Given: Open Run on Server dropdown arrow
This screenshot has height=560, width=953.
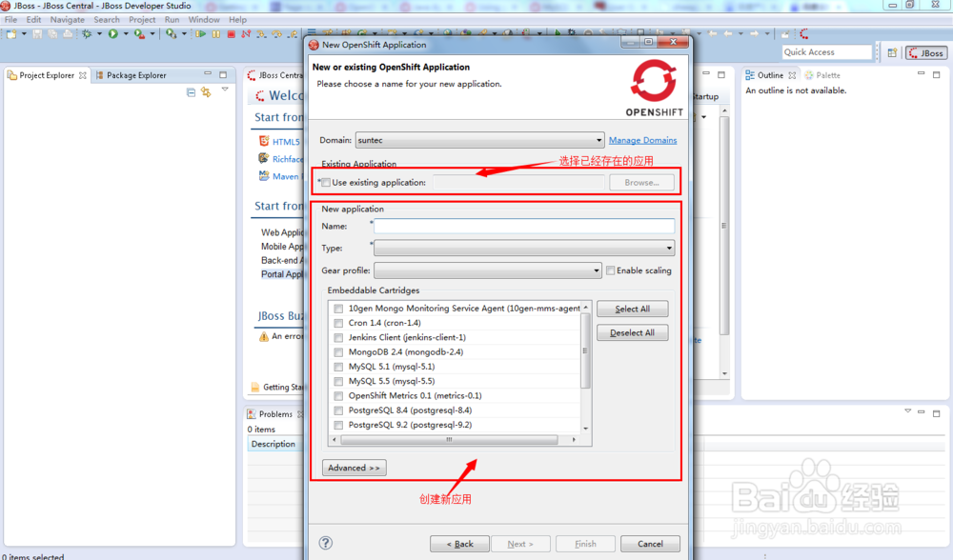Looking at the screenshot, I should pyautogui.click(x=152, y=34).
